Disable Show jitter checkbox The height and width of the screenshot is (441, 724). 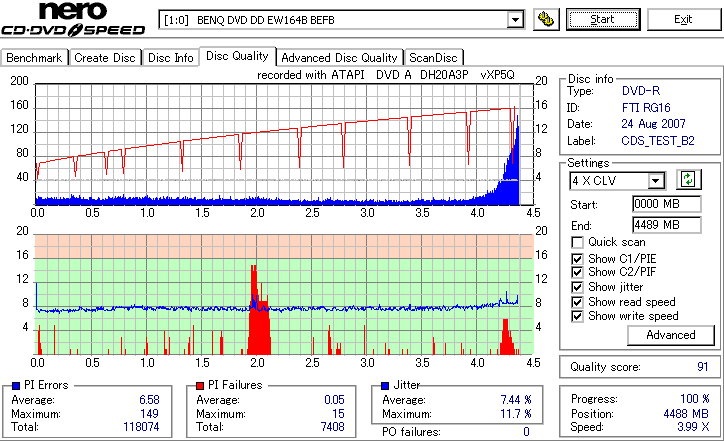pyautogui.click(x=577, y=287)
